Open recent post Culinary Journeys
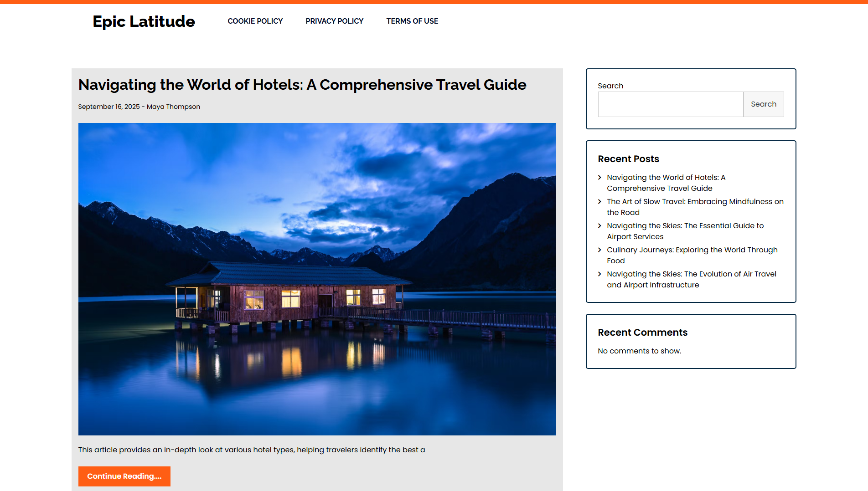The height and width of the screenshot is (491, 868). [x=692, y=255]
